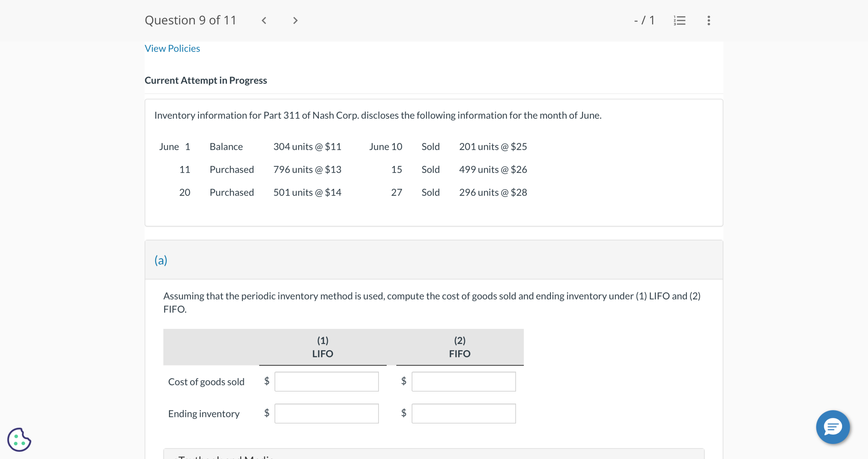
Task: Click the Question 9 of 11 heading
Action: tap(190, 20)
